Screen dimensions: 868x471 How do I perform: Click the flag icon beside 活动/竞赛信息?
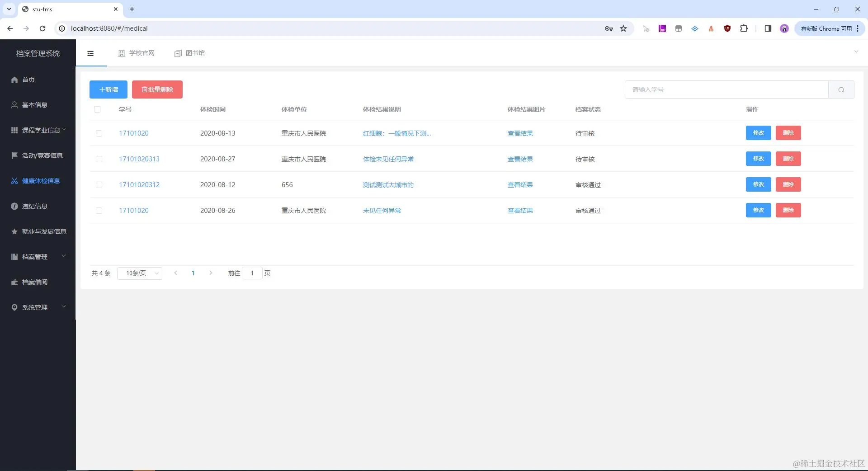pyautogui.click(x=14, y=155)
